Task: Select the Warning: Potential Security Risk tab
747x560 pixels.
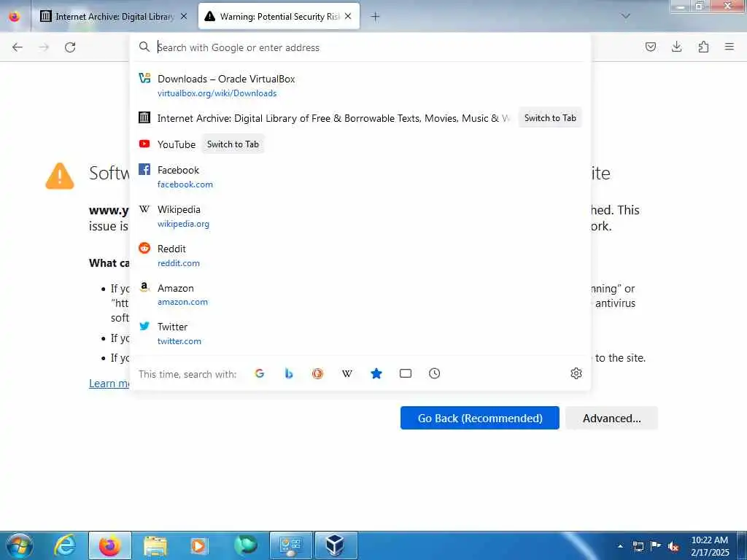Action: (x=279, y=17)
